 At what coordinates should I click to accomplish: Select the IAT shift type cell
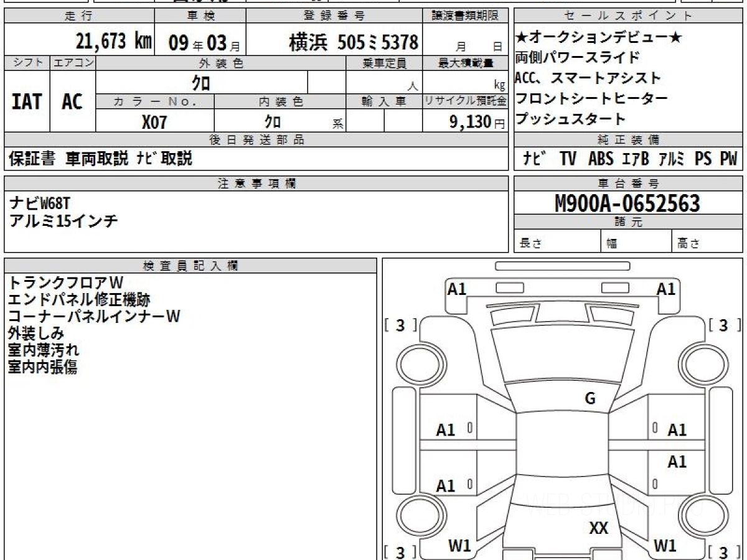click(x=27, y=101)
